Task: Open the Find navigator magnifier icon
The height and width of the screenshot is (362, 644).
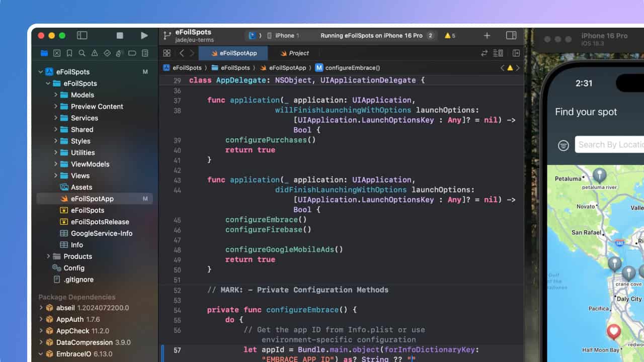Action: coord(82,53)
